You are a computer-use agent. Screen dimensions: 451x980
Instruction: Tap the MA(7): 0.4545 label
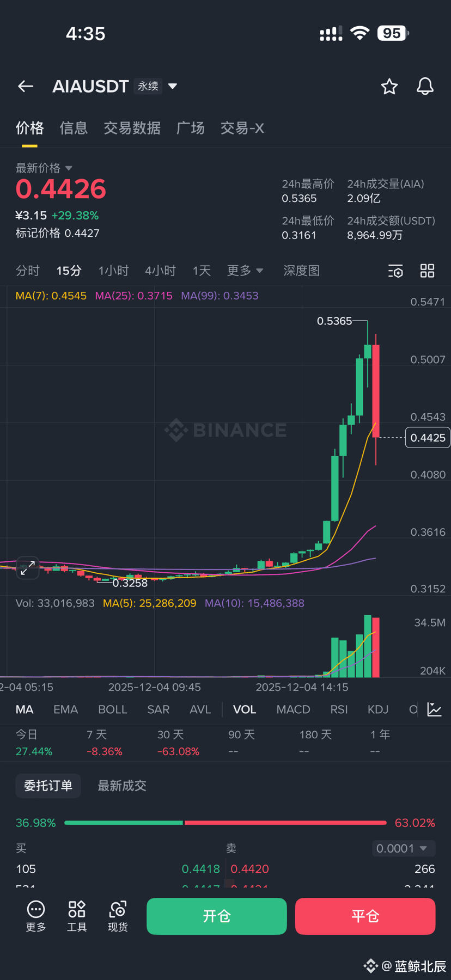click(51, 296)
